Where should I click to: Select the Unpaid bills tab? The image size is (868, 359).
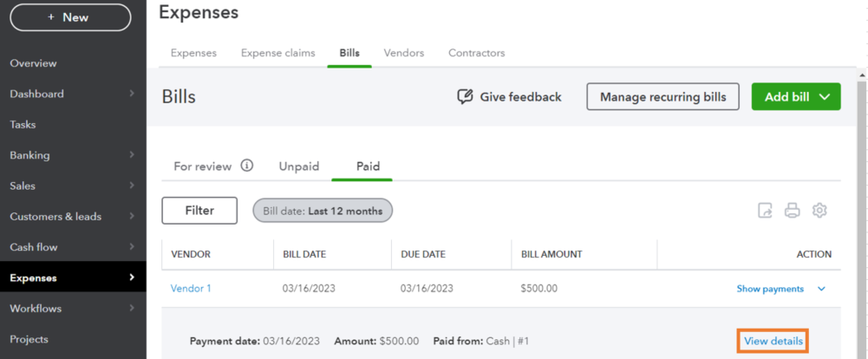click(299, 166)
